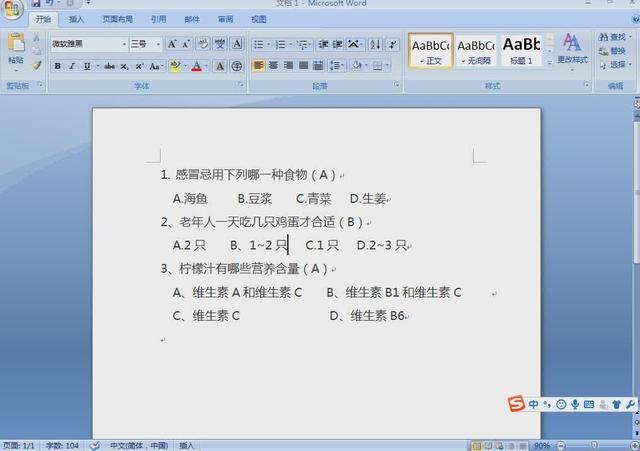640x451 pixels.
Task: Click the Paste (粘贴) clipboard icon
Action: tap(16, 42)
